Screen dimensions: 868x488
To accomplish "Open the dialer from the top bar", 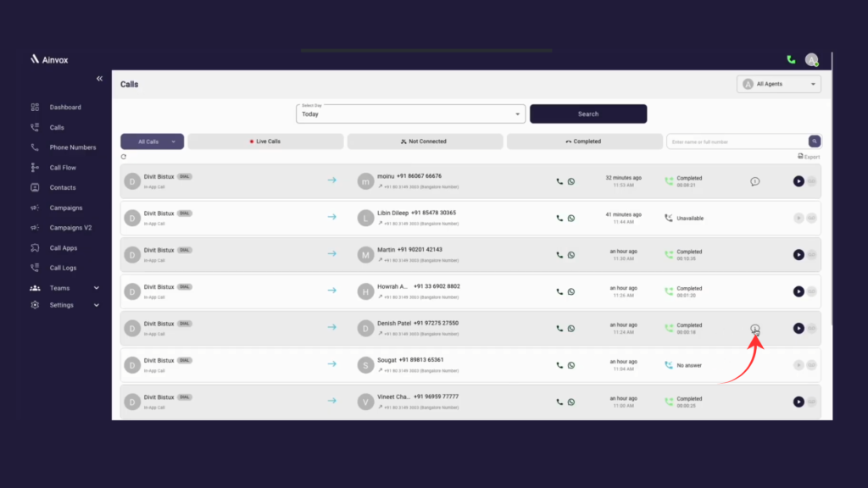I will pos(791,59).
